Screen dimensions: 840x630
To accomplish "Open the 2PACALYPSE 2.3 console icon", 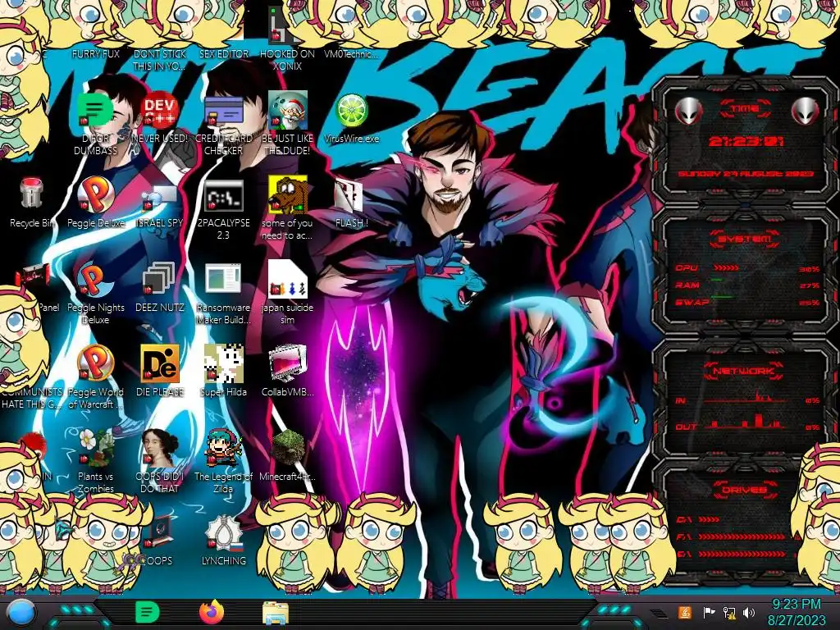I will click(x=223, y=195).
